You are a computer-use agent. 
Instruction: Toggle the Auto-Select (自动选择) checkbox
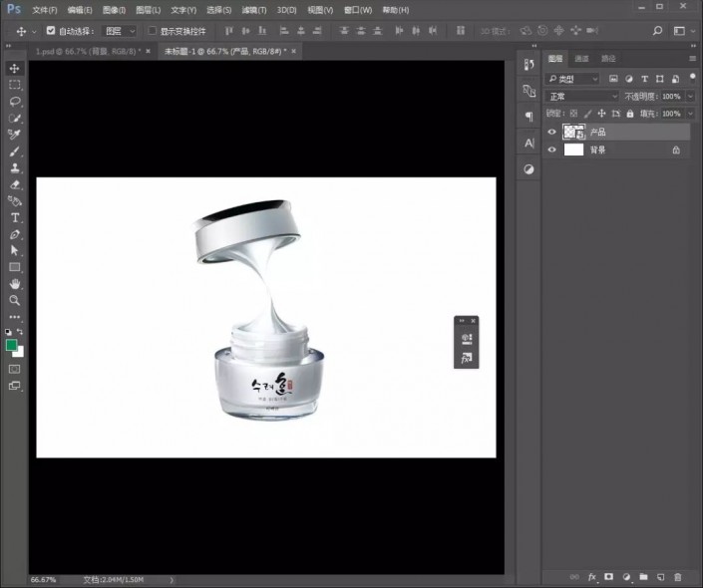point(51,31)
